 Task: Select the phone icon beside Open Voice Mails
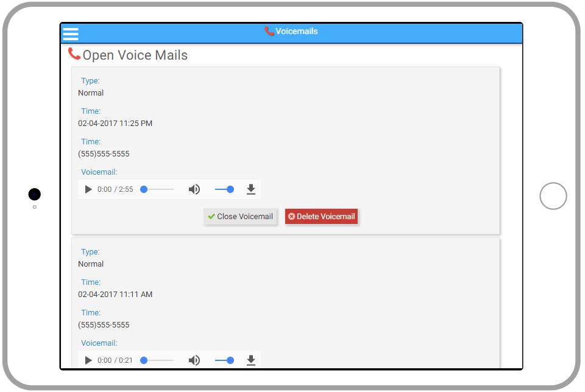pyautogui.click(x=74, y=54)
